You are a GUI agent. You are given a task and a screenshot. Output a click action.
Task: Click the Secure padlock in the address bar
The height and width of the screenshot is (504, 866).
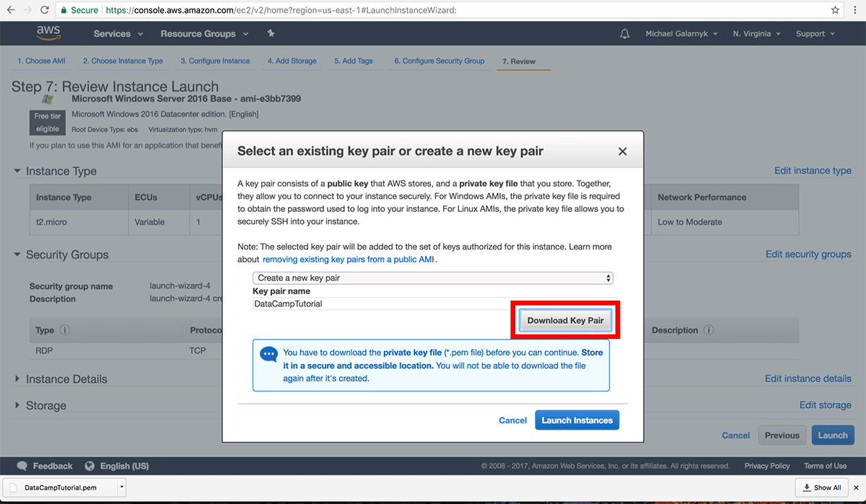(66, 12)
